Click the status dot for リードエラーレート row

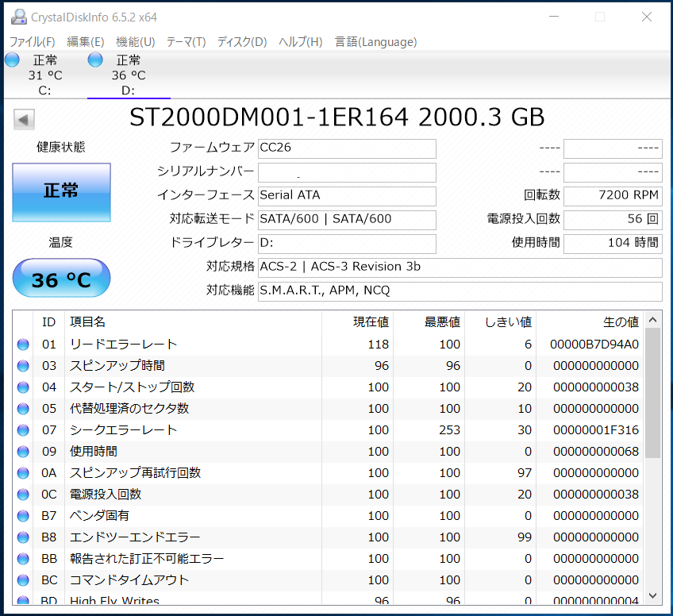click(23, 345)
